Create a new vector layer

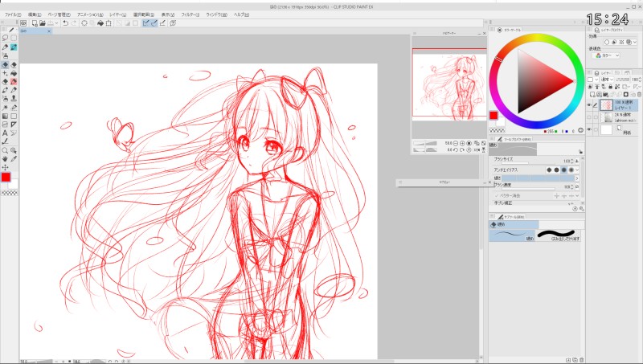[598, 95]
